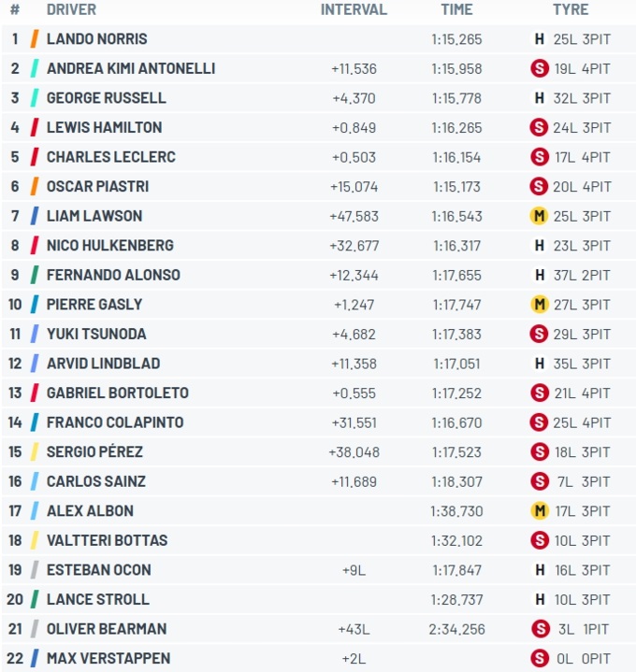This screenshot has height=672, width=636.
Task: Select driver name George Russell
Action: (107, 98)
